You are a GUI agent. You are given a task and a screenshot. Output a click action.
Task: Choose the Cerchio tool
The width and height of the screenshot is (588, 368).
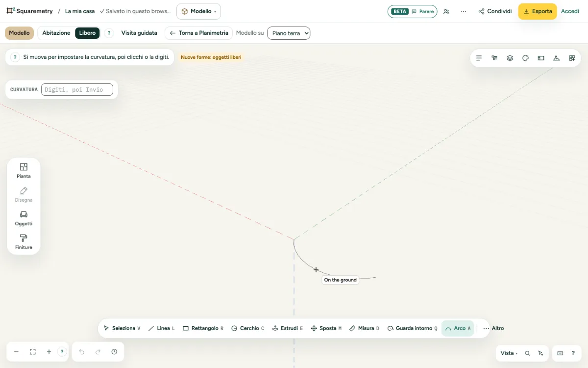coord(247,328)
